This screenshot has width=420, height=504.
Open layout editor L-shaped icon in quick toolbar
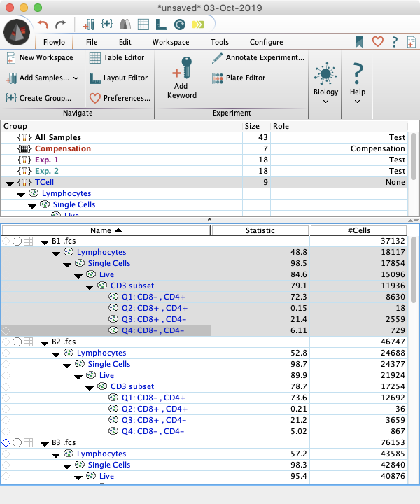pyautogui.click(x=161, y=24)
